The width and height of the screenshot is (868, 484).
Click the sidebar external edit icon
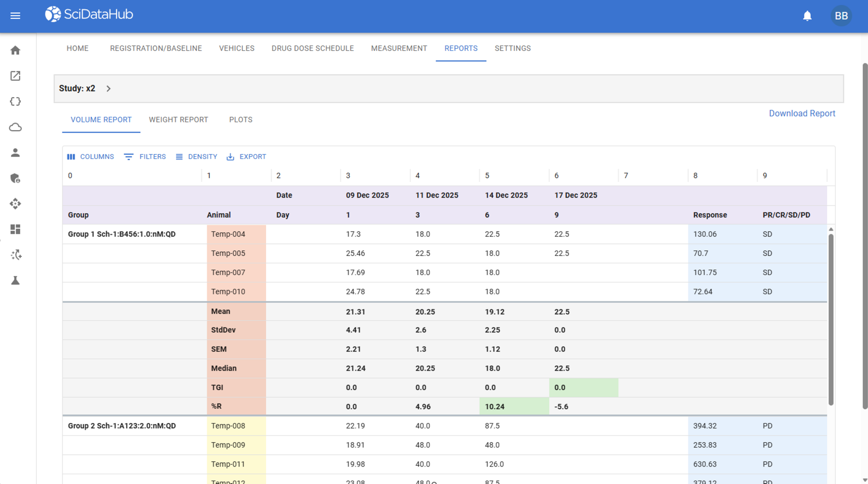[15, 76]
